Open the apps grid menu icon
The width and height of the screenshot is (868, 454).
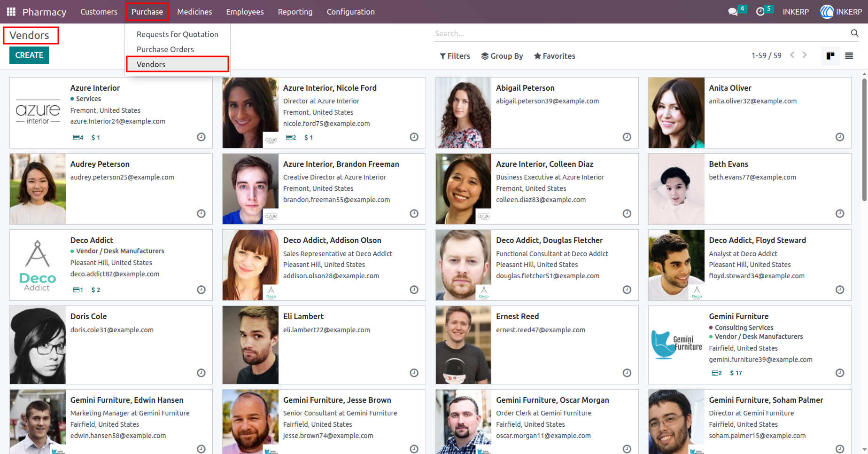pos(11,12)
